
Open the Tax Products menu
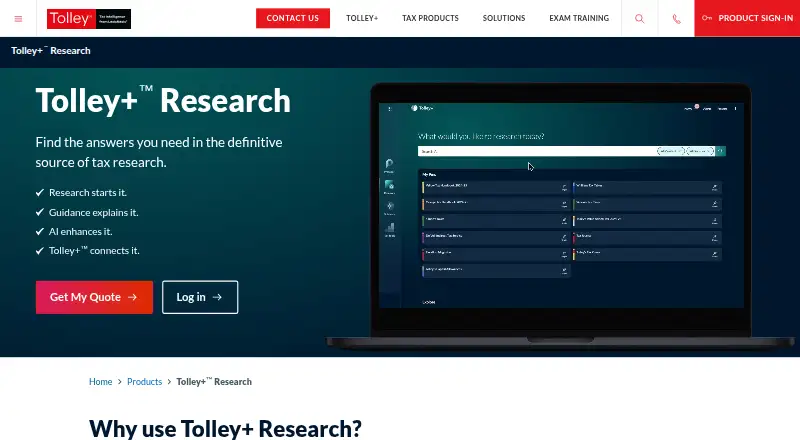tap(430, 18)
